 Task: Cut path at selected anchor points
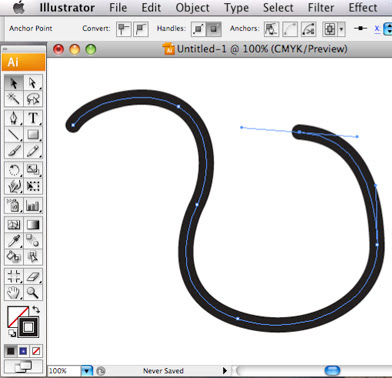coord(308,29)
